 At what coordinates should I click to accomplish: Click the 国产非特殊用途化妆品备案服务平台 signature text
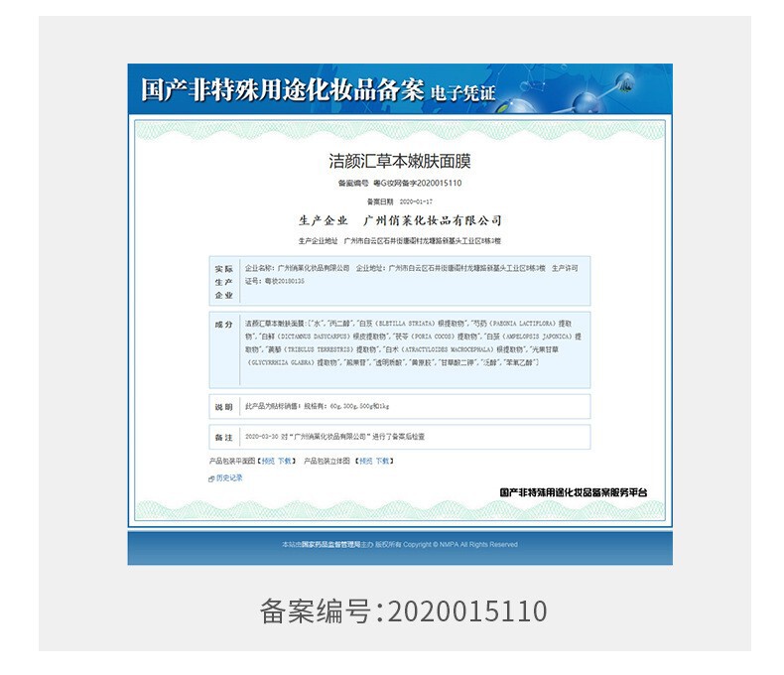pos(574,492)
